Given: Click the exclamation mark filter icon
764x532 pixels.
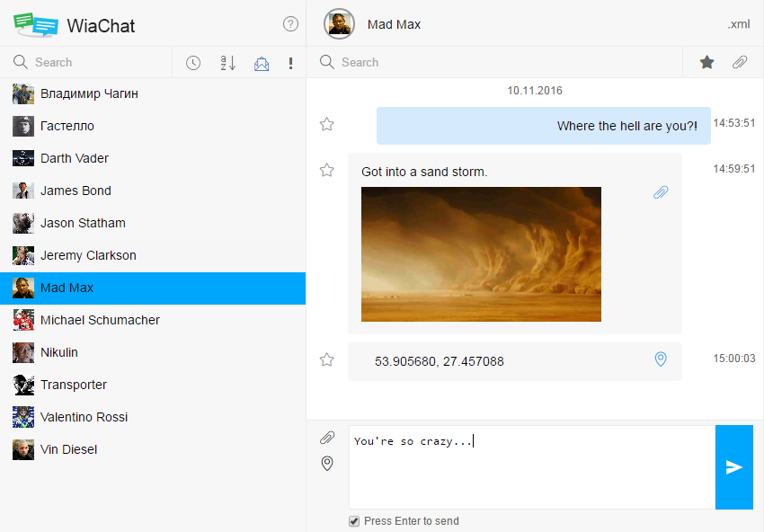Looking at the screenshot, I should pyautogui.click(x=290, y=63).
